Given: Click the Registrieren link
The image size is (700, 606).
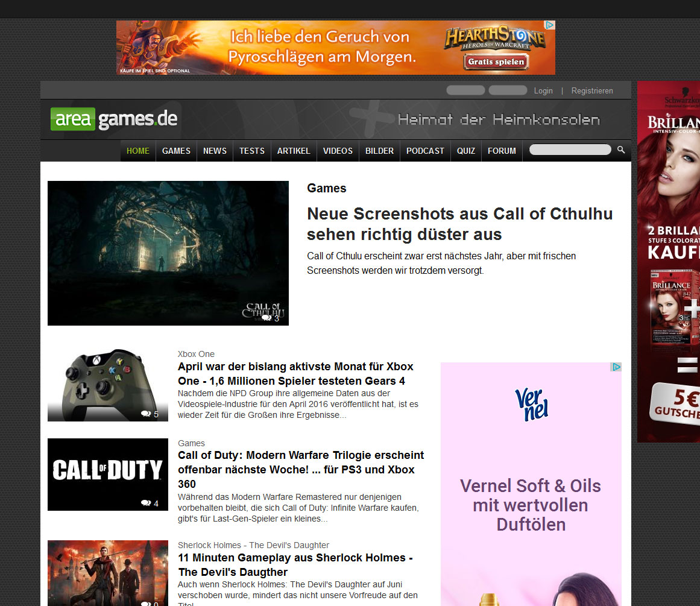Looking at the screenshot, I should pyautogui.click(x=592, y=90).
